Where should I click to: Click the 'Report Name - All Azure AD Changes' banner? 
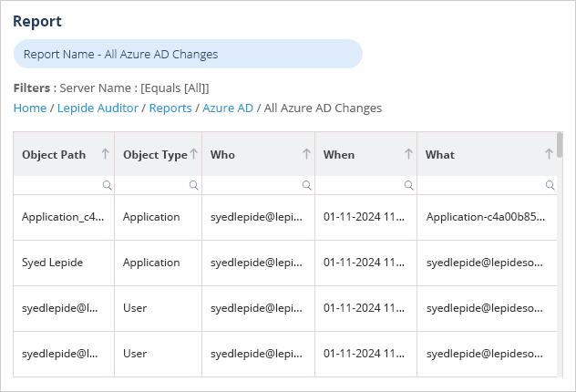188,54
